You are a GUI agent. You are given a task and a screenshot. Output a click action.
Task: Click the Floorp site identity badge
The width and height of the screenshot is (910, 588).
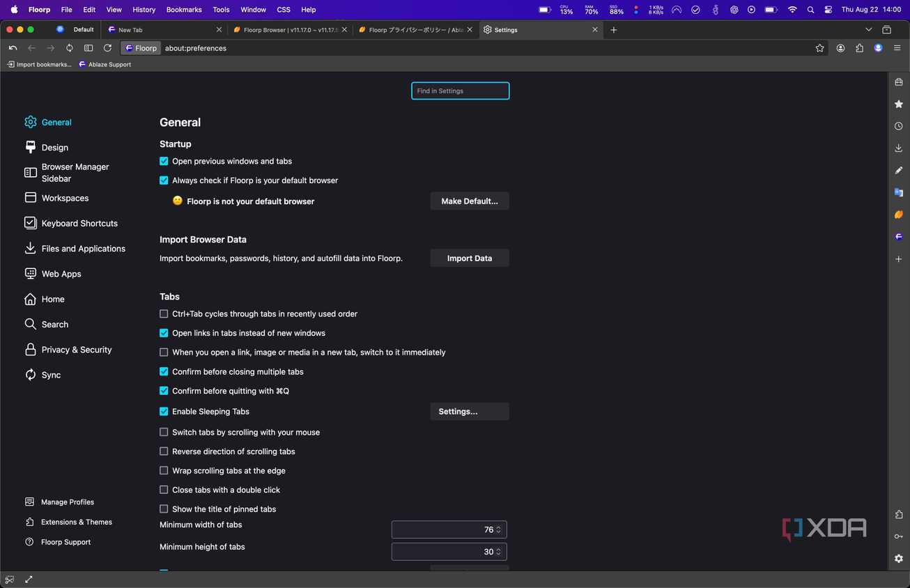(141, 48)
